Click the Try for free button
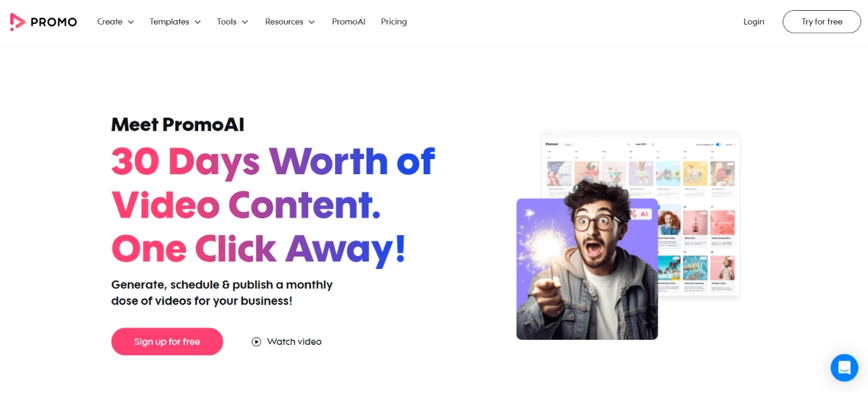This screenshot has height=394, width=868. pos(822,22)
